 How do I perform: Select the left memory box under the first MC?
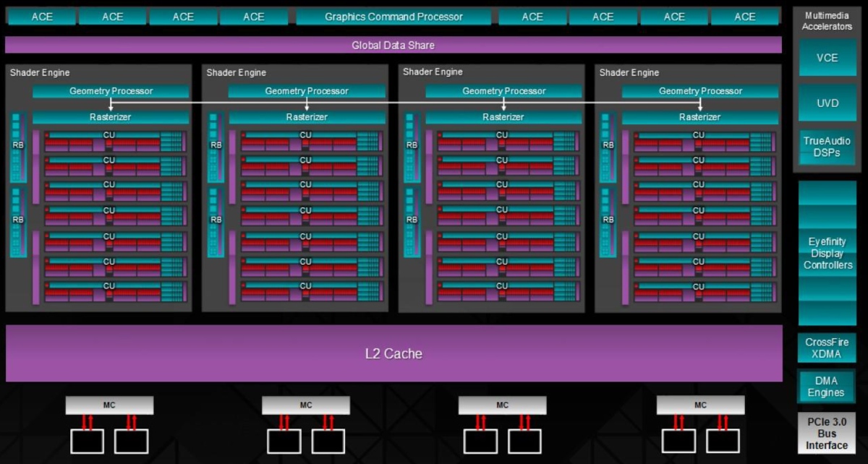point(86,442)
